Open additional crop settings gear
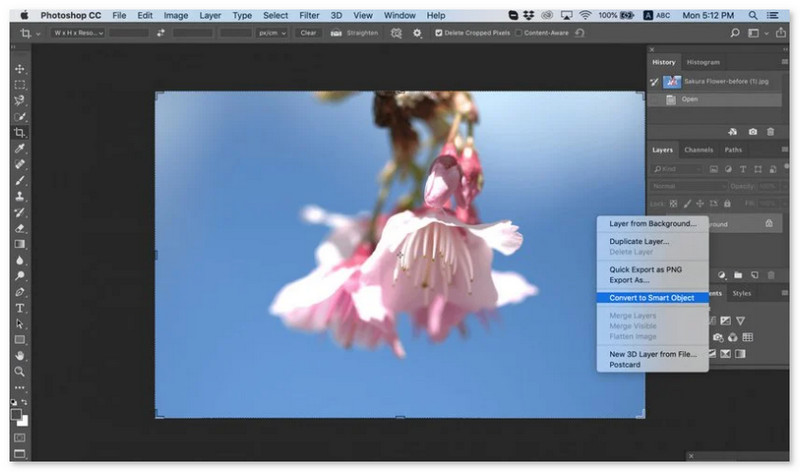The height and width of the screenshot is (472, 800). point(417,33)
